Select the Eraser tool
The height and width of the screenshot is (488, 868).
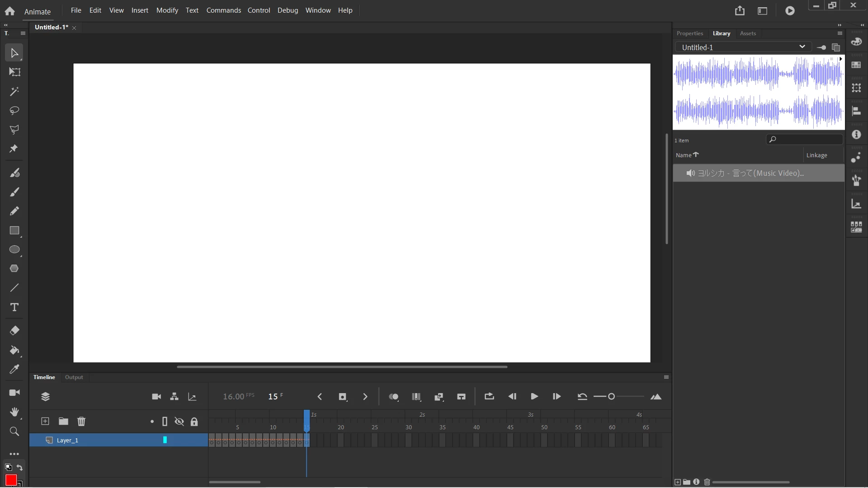tap(14, 331)
